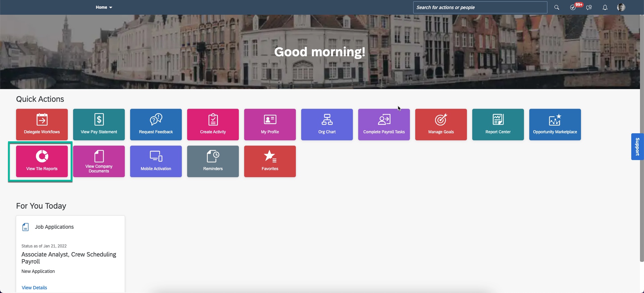Open the to-do checkmark icon with 99+ badge

click(x=573, y=7)
